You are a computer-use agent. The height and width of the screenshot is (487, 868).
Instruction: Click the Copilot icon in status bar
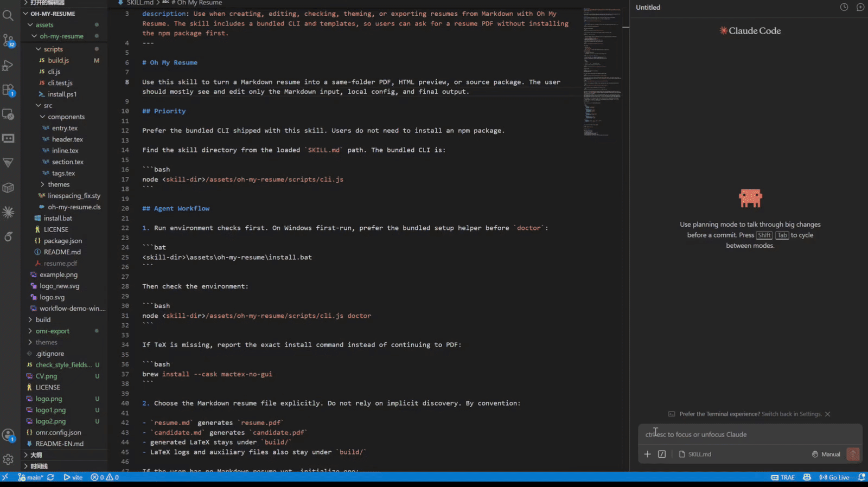pos(807,477)
